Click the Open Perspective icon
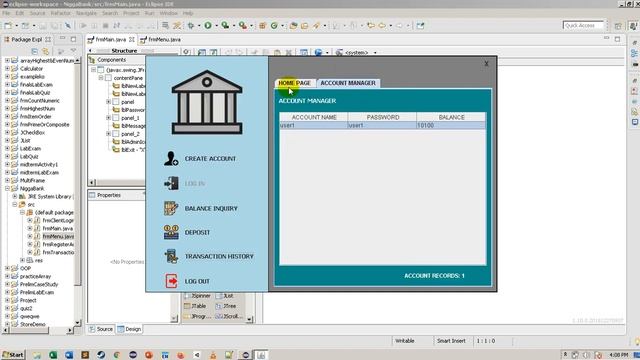640x360 pixels. coord(618,25)
